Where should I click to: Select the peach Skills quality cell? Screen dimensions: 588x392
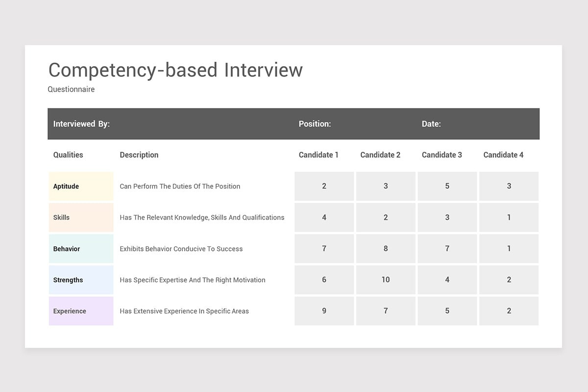[x=81, y=218]
